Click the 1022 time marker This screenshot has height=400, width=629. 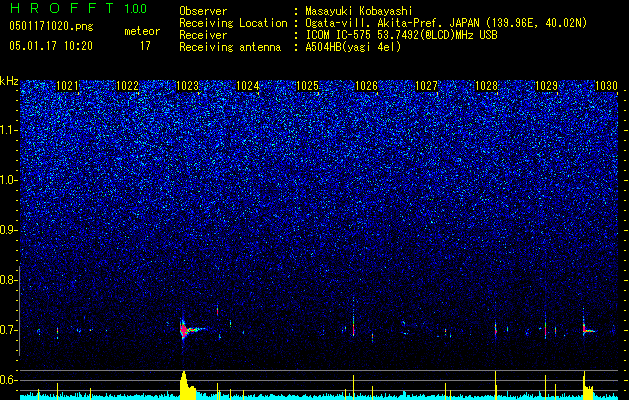pos(128,86)
